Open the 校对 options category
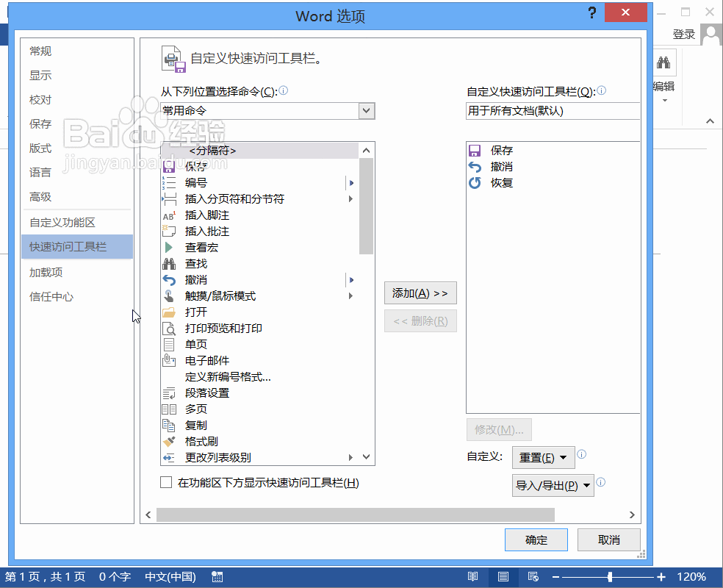Screen dimensions: 723x588 coord(40,100)
